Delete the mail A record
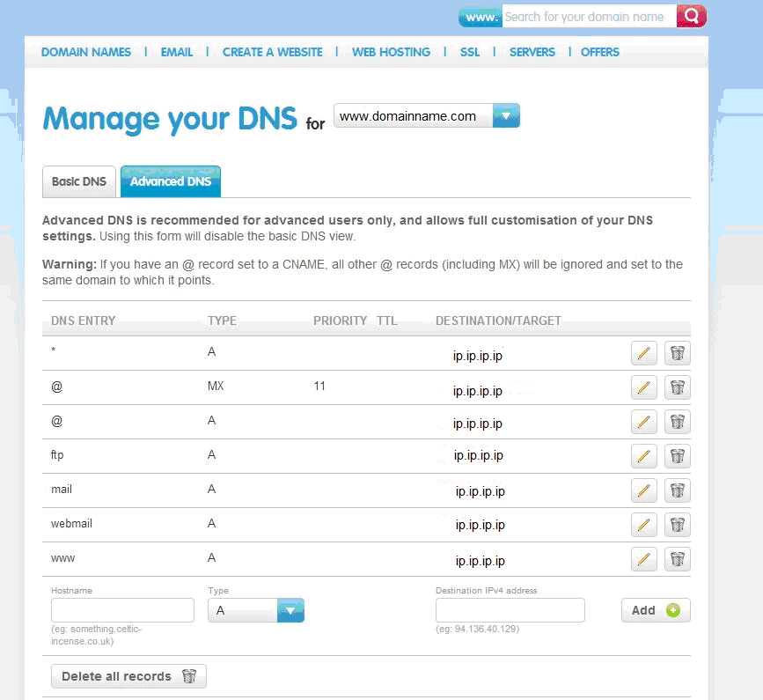 pyautogui.click(x=677, y=490)
